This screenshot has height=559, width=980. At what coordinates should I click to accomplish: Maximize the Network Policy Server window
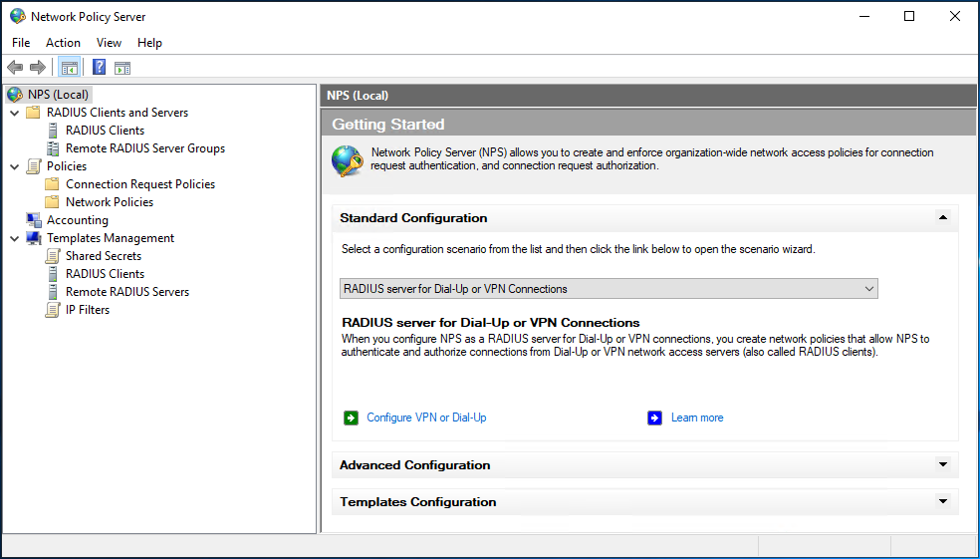[x=909, y=16]
